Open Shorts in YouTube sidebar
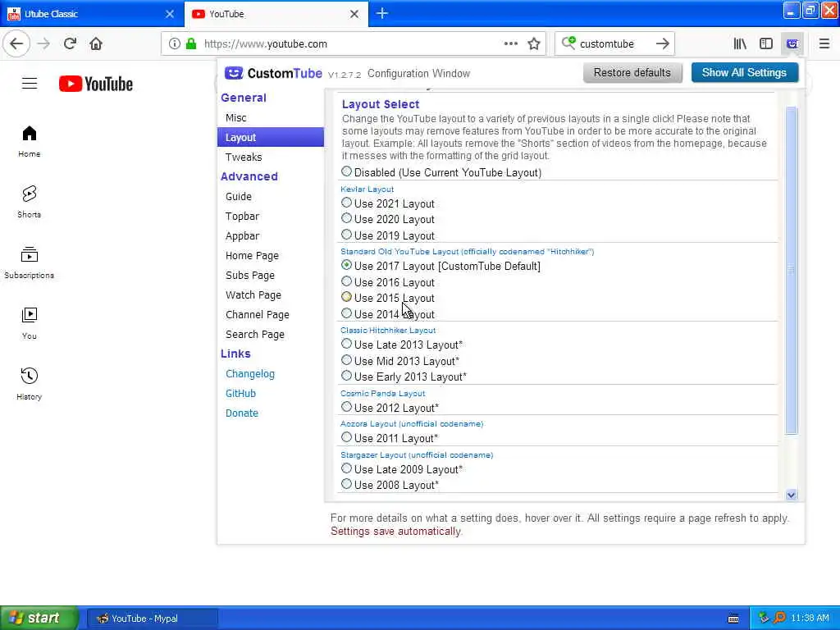The height and width of the screenshot is (630, 840). [x=29, y=202]
